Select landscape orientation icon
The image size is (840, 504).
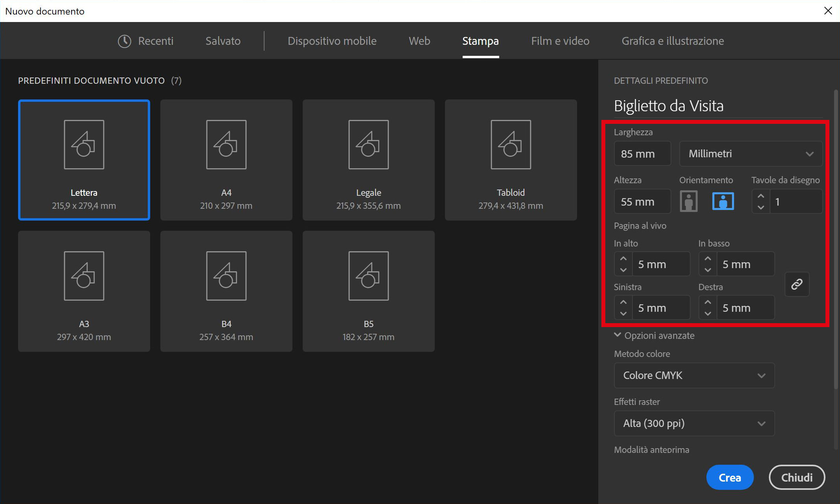pos(723,201)
